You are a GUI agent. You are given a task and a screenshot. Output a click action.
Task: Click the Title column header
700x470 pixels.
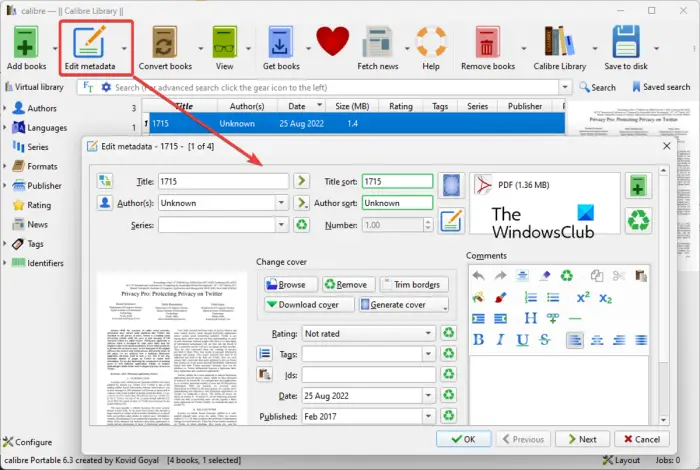(x=179, y=106)
